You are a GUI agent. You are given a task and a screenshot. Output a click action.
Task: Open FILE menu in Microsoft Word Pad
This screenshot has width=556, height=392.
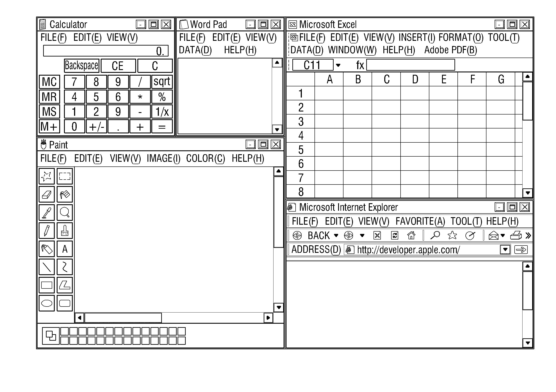[x=191, y=38]
